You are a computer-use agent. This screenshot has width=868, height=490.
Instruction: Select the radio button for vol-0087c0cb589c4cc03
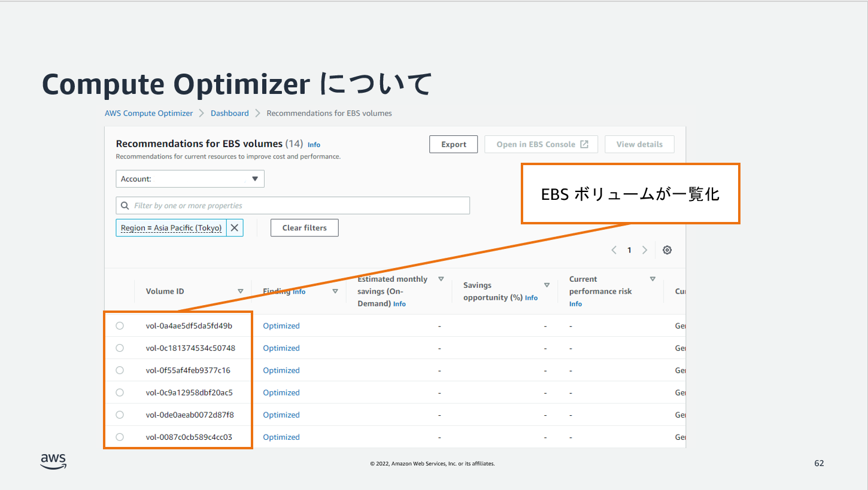[120, 437]
